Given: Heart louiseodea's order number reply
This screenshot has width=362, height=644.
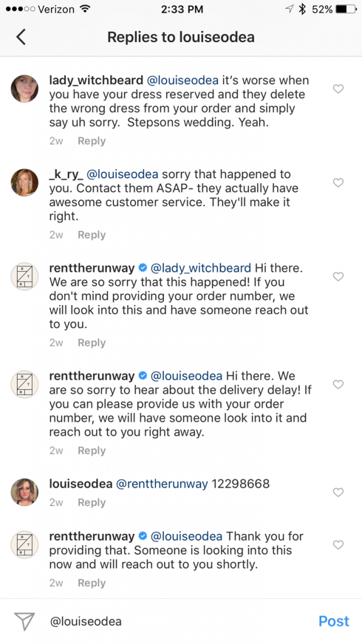Looking at the screenshot, I should (x=338, y=492).
